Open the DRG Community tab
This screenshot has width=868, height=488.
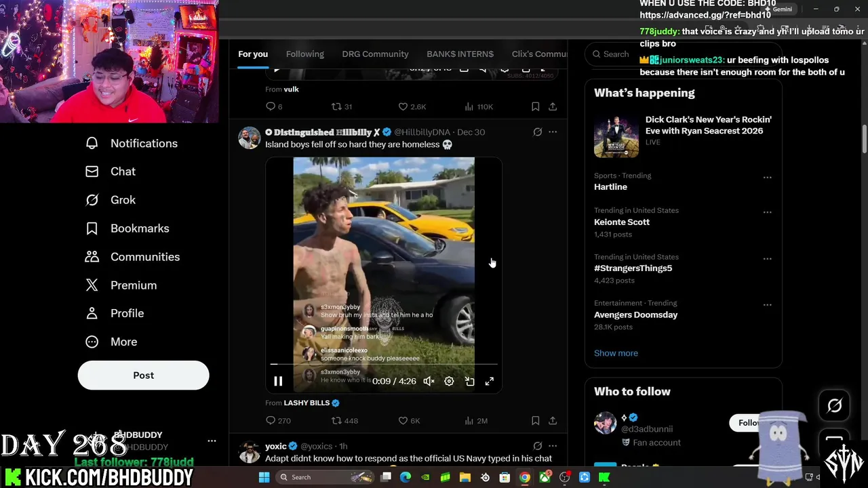click(375, 54)
